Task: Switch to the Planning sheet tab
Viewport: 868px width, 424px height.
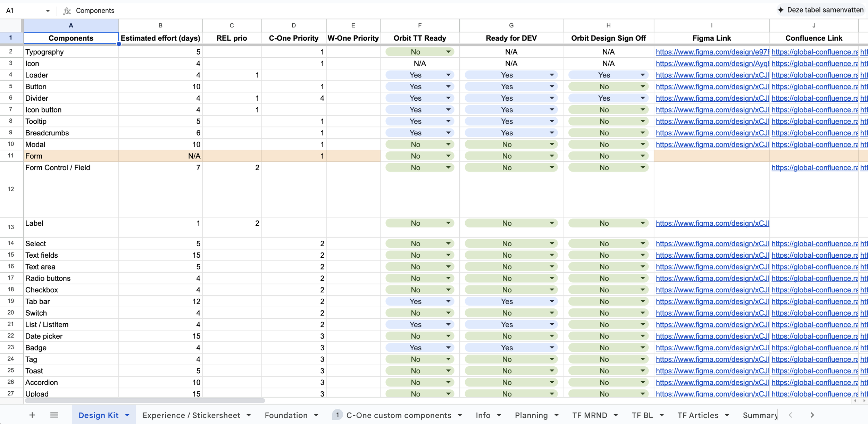Action: point(531,415)
